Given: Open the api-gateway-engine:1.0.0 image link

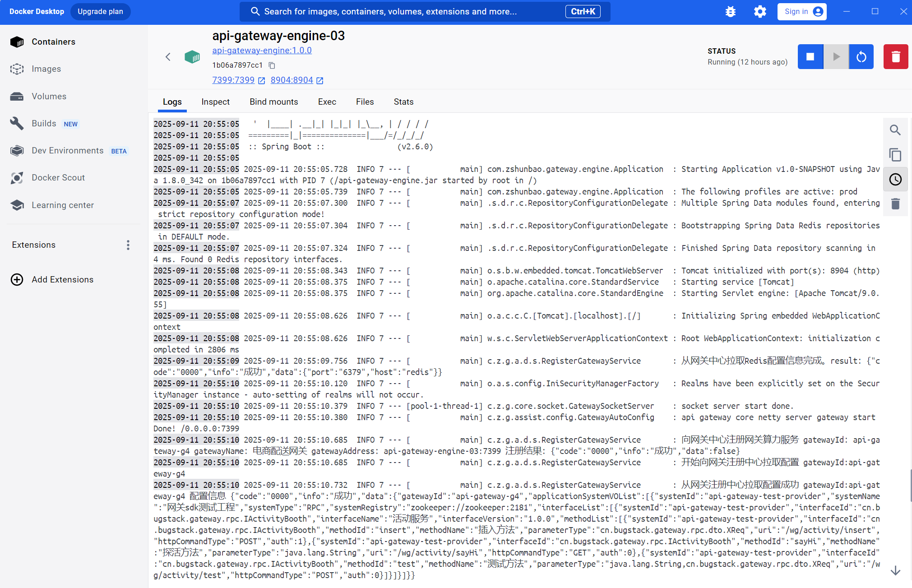Looking at the screenshot, I should point(262,51).
